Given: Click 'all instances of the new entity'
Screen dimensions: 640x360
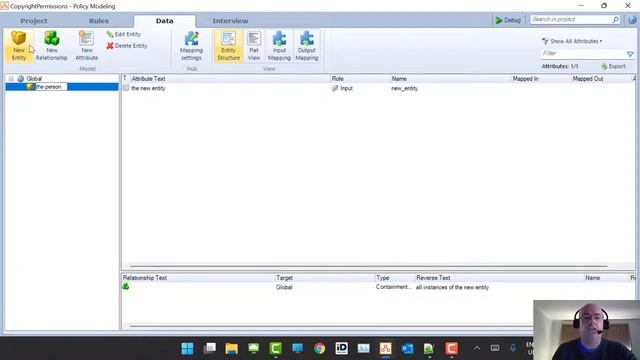Looking at the screenshot, I should click(452, 287).
